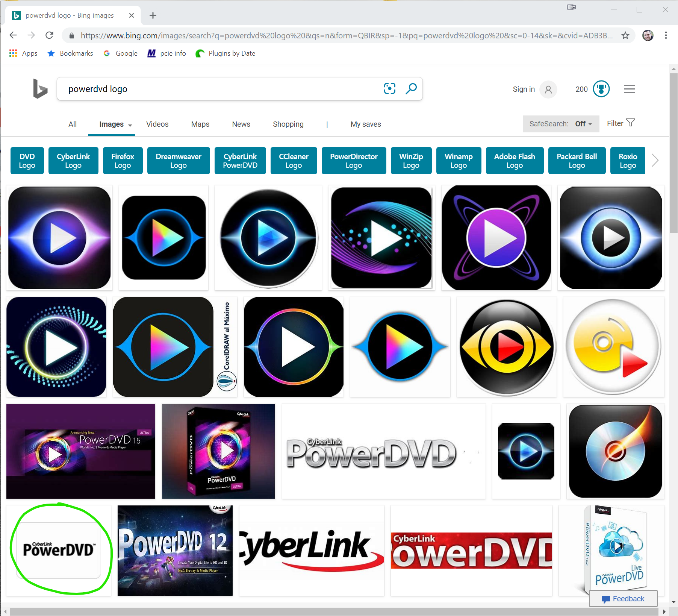Open the silver PowerDVD wordmark thumbnail
The image size is (678, 616).
click(x=384, y=451)
